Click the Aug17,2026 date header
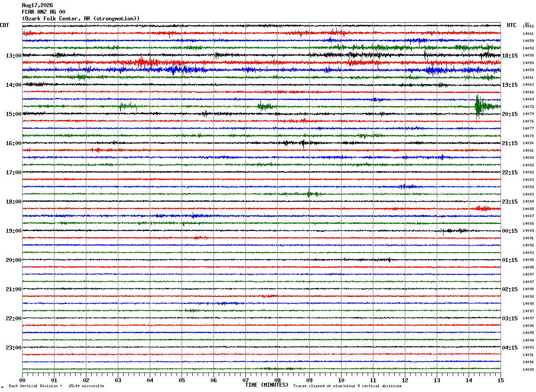The width and height of the screenshot is (536, 392). (37, 5)
